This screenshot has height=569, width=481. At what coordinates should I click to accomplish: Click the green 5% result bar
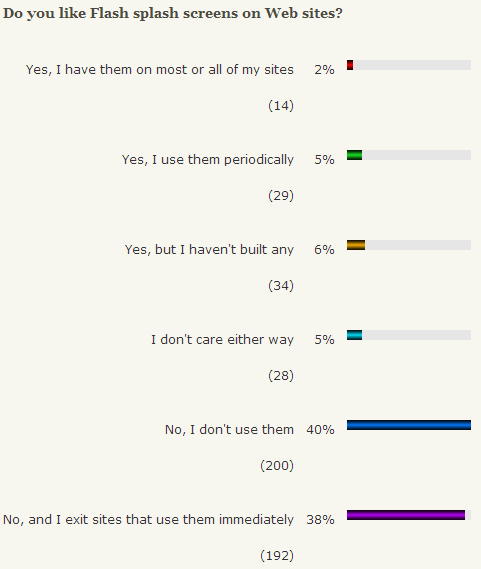click(x=354, y=155)
